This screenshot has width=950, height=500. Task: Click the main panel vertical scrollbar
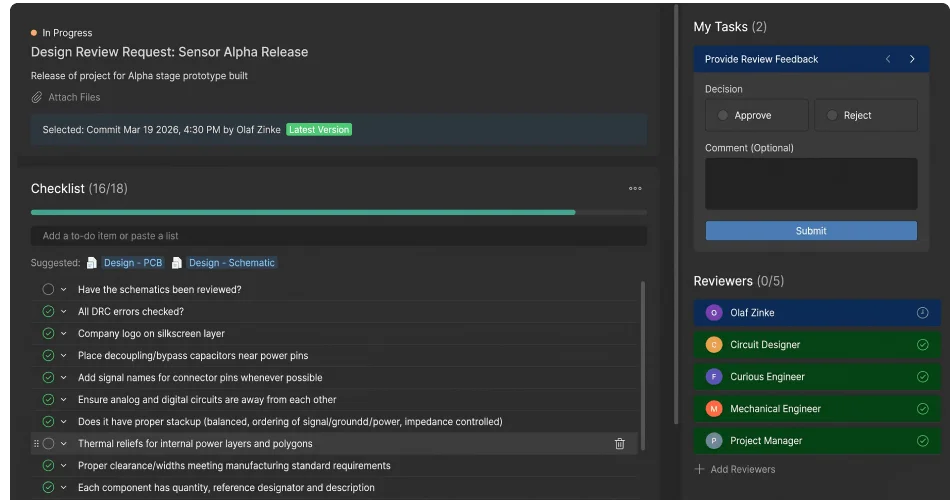(x=676, y=215)
